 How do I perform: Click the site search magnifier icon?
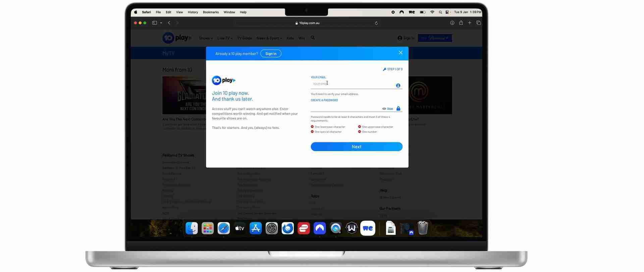click(313, 38)
